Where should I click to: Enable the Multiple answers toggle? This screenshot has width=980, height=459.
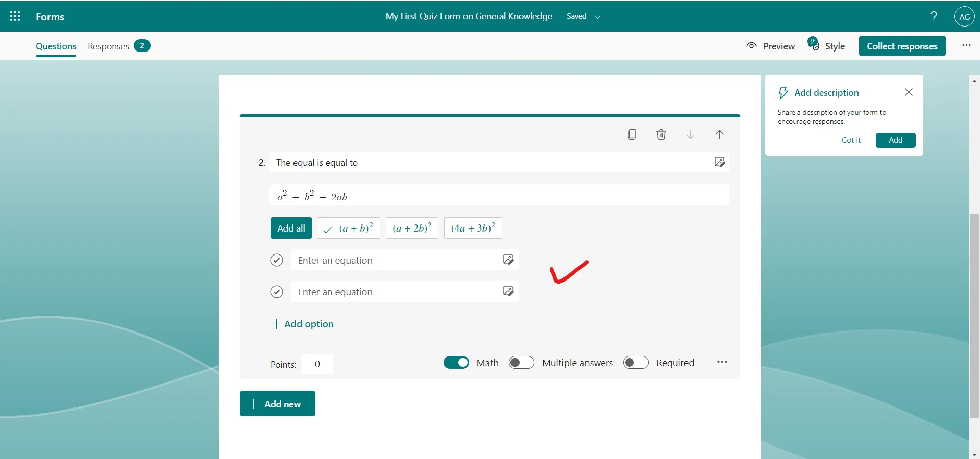521,362
